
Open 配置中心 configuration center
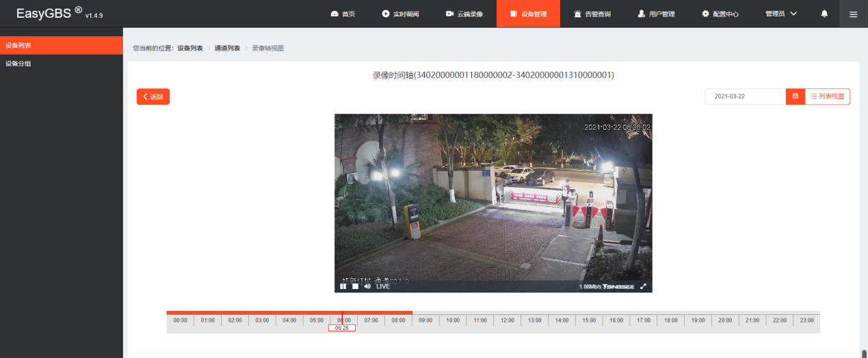click(720, 14)
